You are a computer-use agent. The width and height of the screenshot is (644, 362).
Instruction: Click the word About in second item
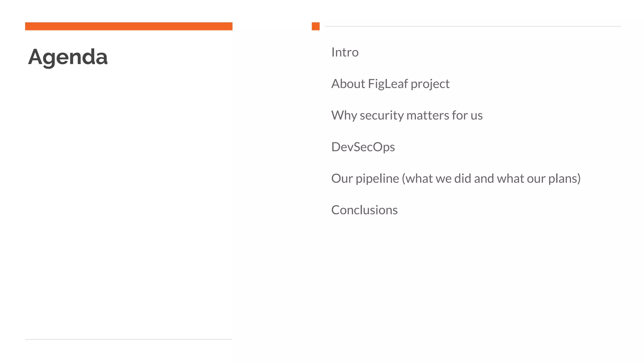(x=348, y=84)
